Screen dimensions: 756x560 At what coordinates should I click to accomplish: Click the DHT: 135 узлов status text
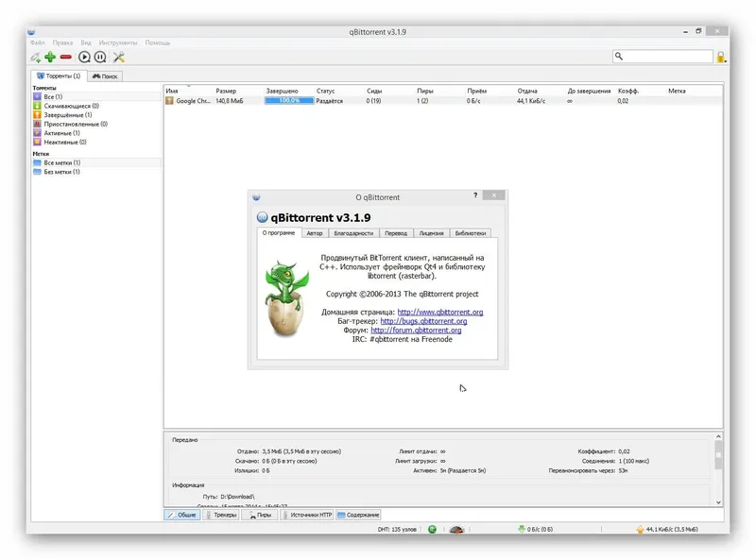pyautogui.click(x=397, y=529)
